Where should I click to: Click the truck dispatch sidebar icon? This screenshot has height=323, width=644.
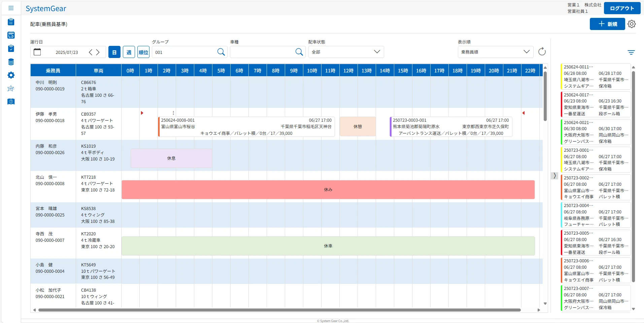tap(11, 35)
